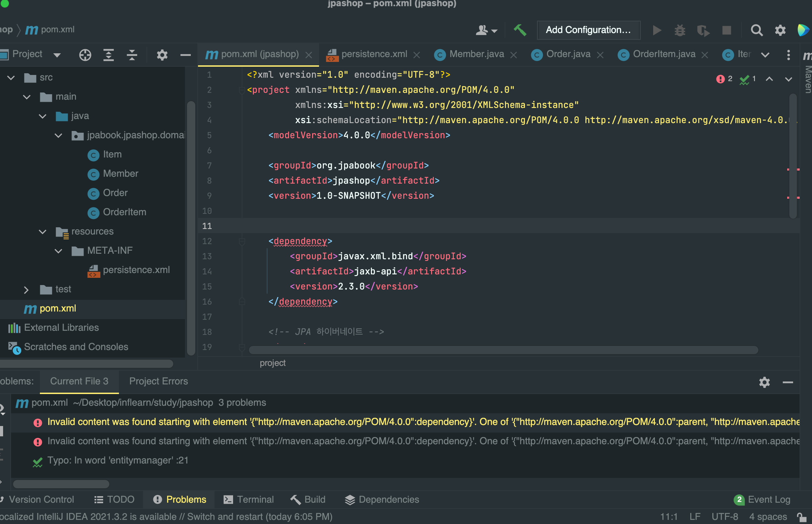This screenshot has height=524, width=812.
Task: Click LF line separator in status bar
Action: tap(695, 516)
